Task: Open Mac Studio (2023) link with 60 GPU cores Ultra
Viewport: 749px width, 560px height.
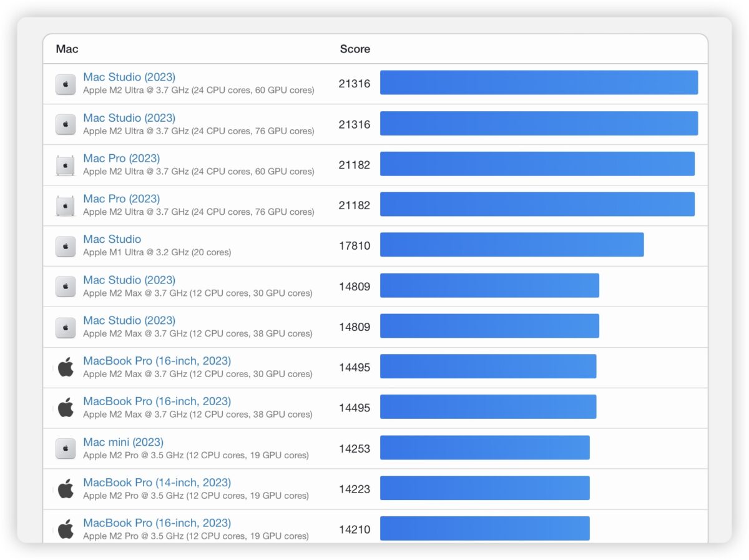Action: pyautogui.click(x=129, y=77)
